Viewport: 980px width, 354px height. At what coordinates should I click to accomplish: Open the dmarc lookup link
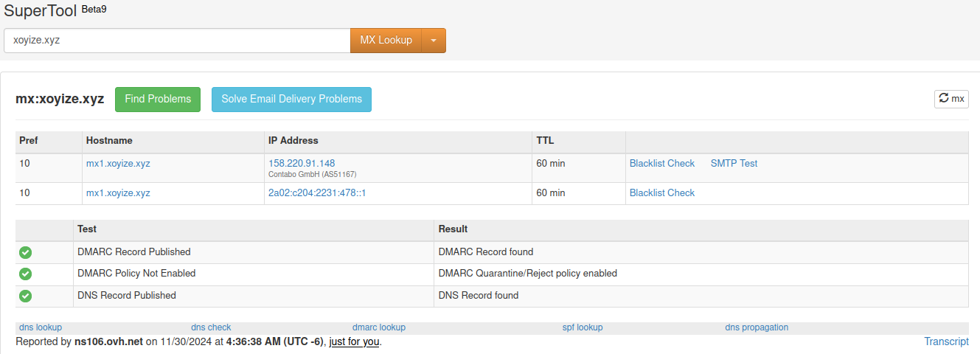[x=378, y=327]
